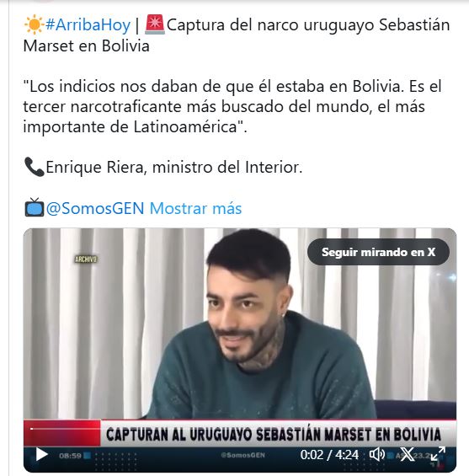Open the #ArribaHoy hashtag link
The width and height of the screenshot is (469, 476).
pos(88,24)
